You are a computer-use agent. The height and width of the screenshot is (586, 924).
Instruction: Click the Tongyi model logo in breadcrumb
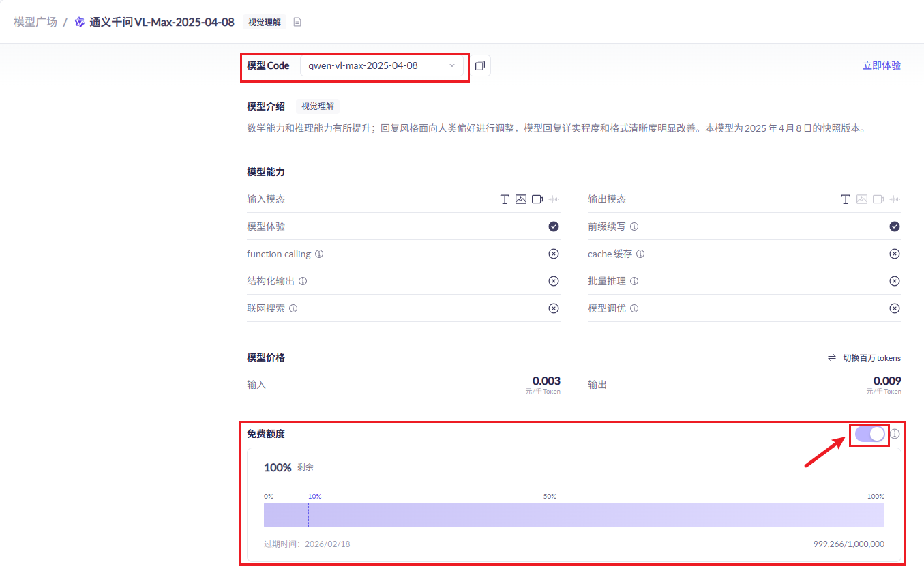80,22
